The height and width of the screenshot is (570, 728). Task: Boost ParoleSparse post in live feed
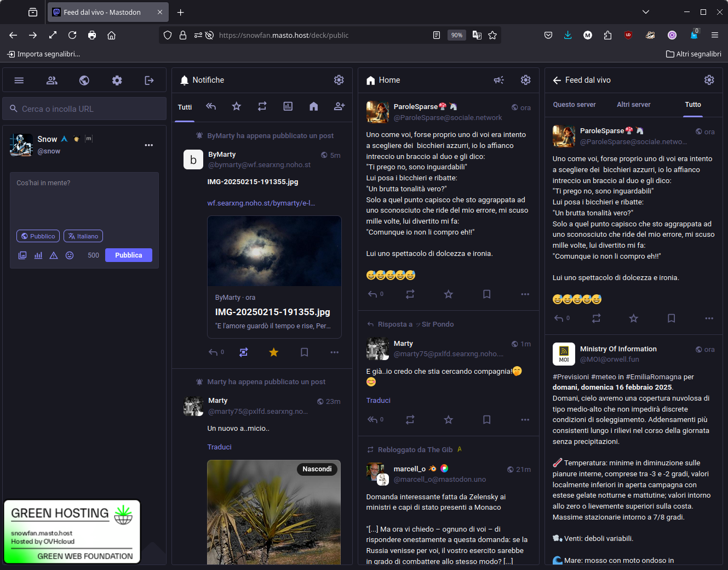(597, 318)
